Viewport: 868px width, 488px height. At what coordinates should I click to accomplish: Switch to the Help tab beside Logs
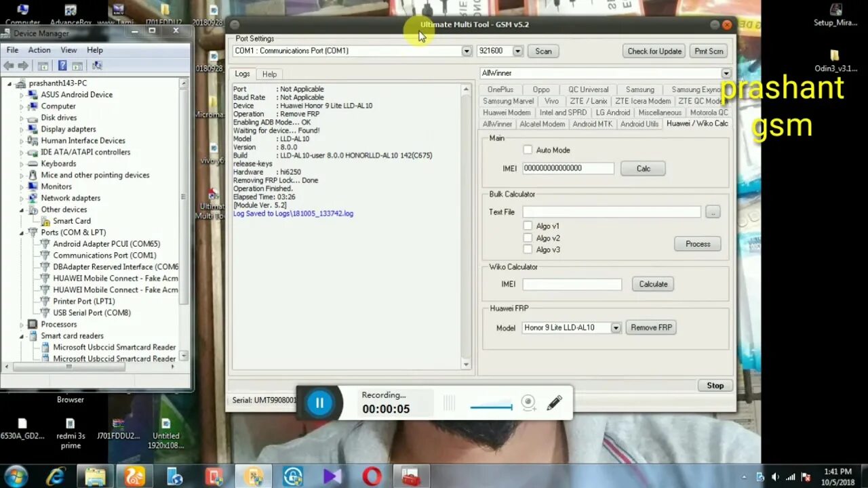tap(269, 75)
